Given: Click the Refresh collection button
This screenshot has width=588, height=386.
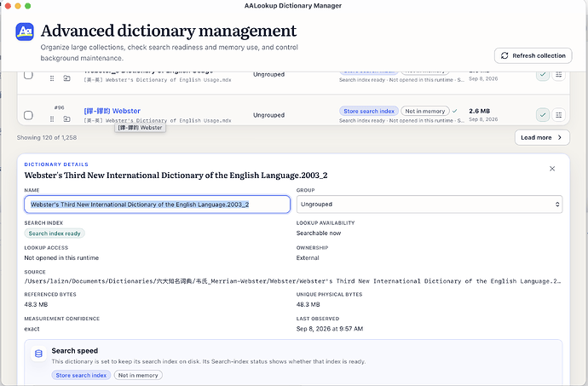Looking at the screenshot, I should point(533,55).
